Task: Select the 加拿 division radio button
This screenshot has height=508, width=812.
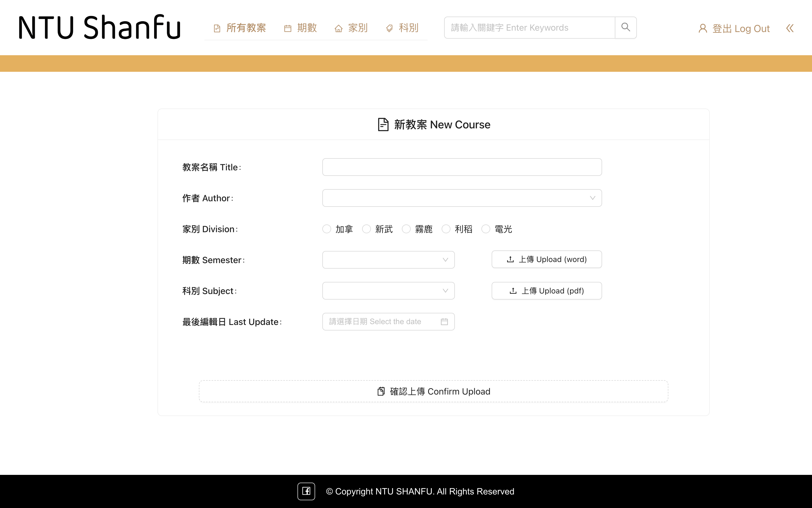Action: pyautogui.click(x=327, y=229)
